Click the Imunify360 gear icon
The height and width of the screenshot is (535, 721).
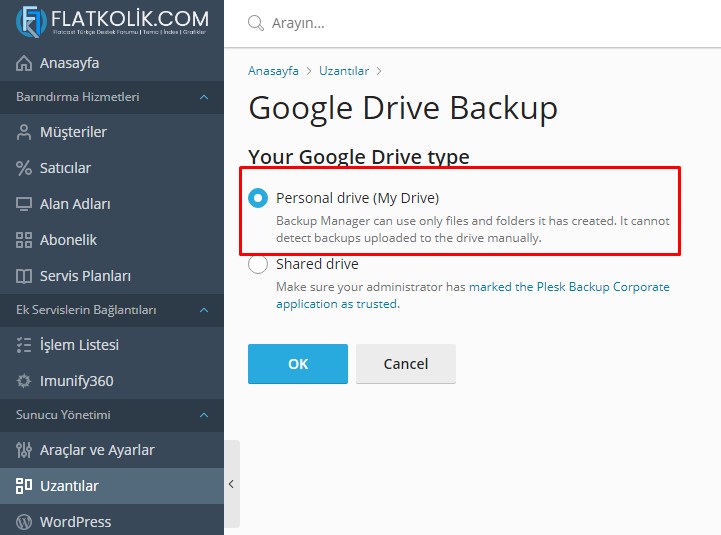24,381
